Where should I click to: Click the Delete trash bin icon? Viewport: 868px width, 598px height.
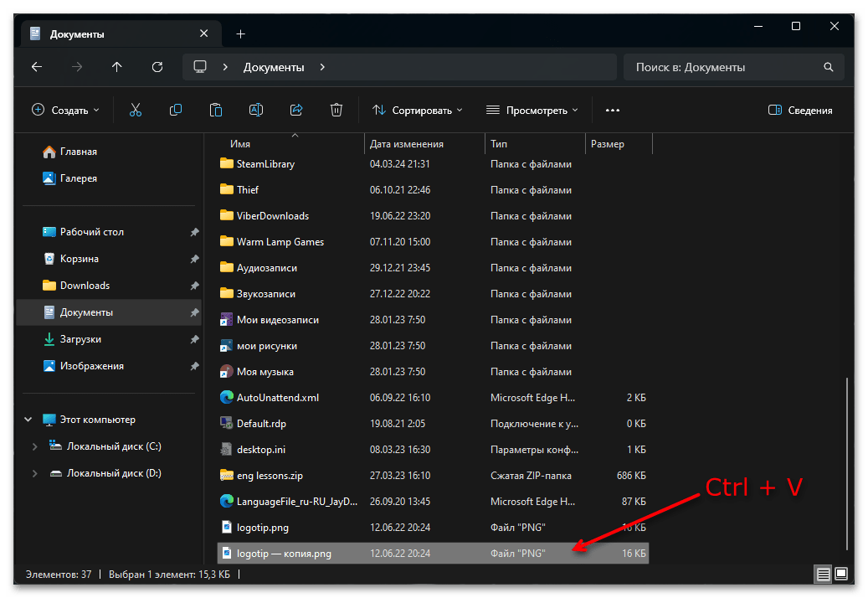point(336,110)
